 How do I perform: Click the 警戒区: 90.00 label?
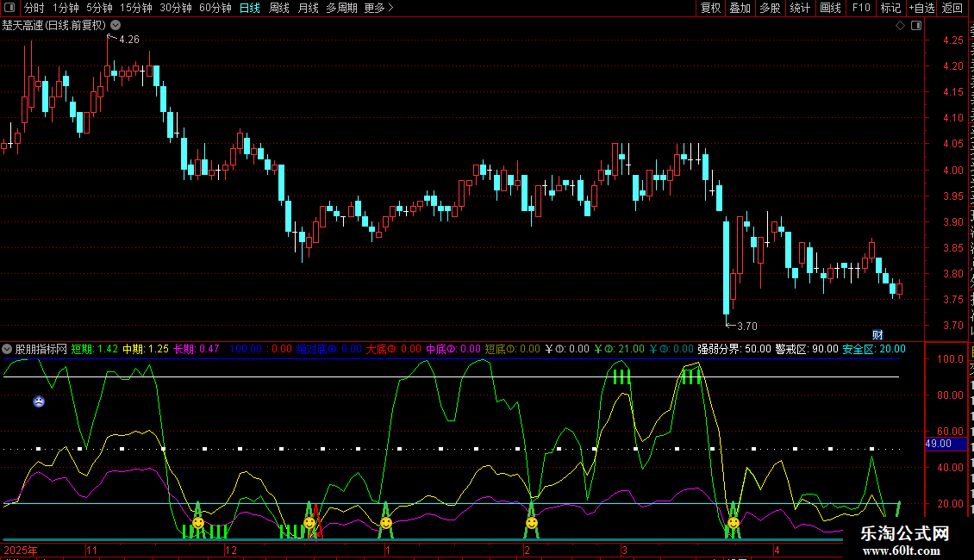click(807, 349)
